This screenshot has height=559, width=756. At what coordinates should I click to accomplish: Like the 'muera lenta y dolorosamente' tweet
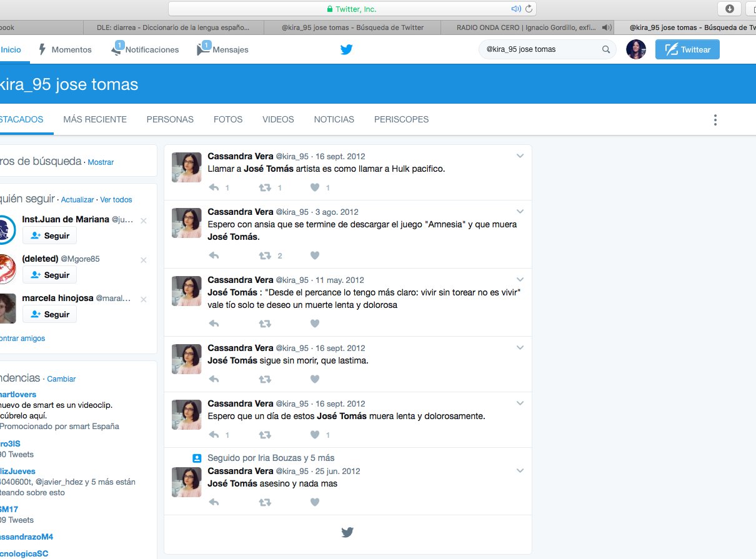315,435
